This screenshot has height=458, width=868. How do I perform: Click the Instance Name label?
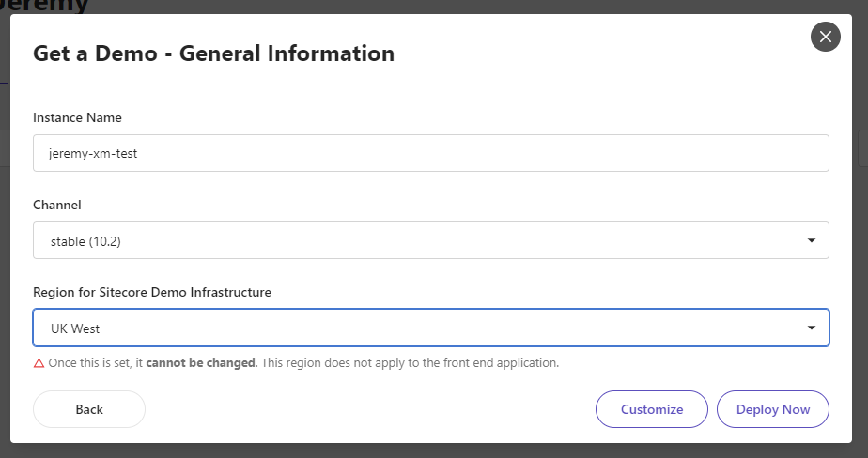(77, 117)
